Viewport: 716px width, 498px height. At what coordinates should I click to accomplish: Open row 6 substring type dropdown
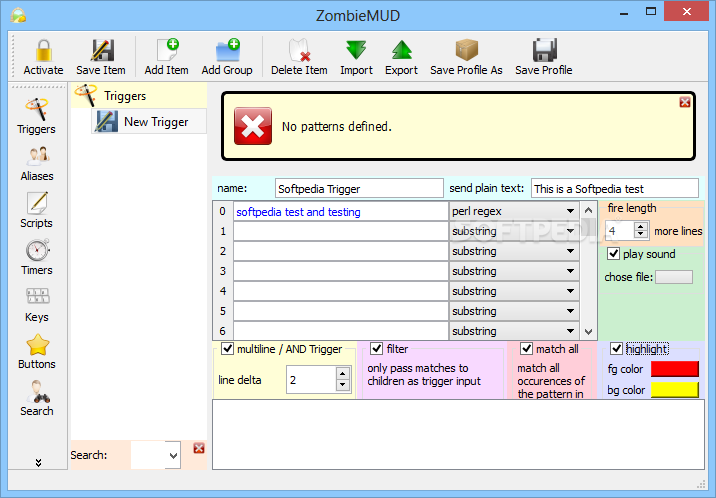click(514, 331)
